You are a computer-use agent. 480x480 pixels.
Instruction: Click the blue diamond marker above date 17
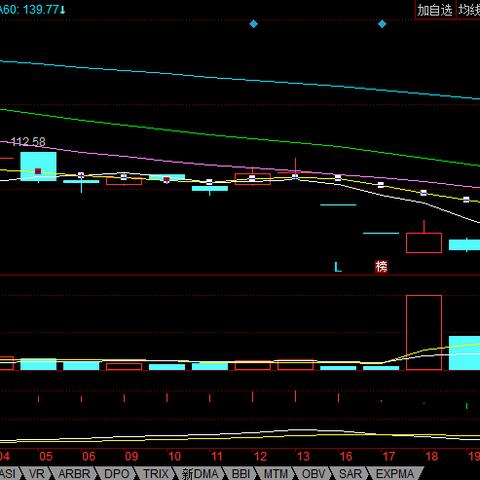pos(382,24)
